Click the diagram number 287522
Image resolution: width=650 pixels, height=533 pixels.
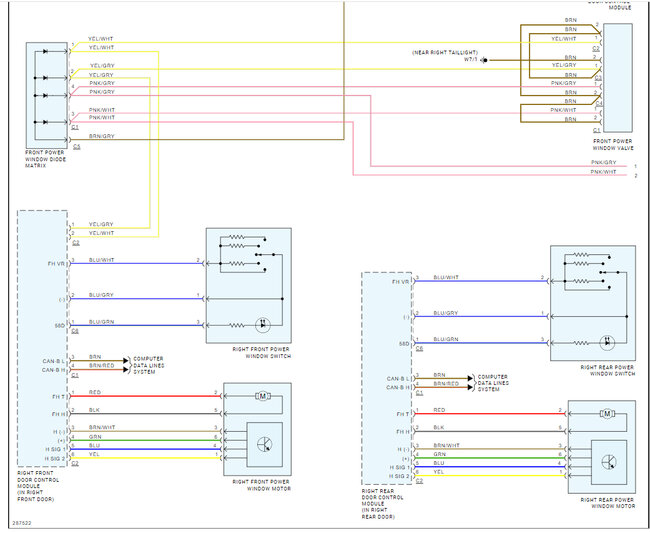point(22,523)
